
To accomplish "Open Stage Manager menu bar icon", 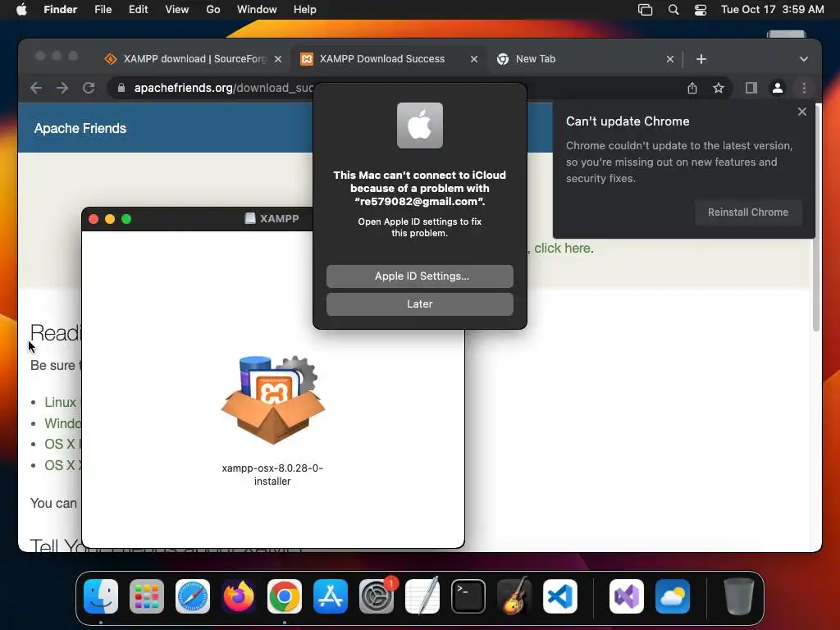I will click(645, 10).
